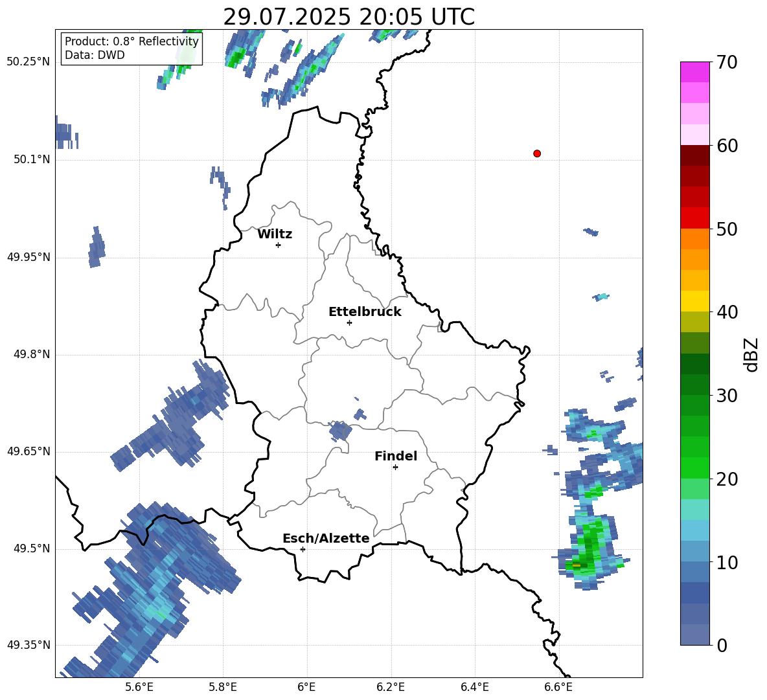This screenshot has width=767, height=700.
Task: Click the 5.8°E longitude tick label
Action: (223, 687)
